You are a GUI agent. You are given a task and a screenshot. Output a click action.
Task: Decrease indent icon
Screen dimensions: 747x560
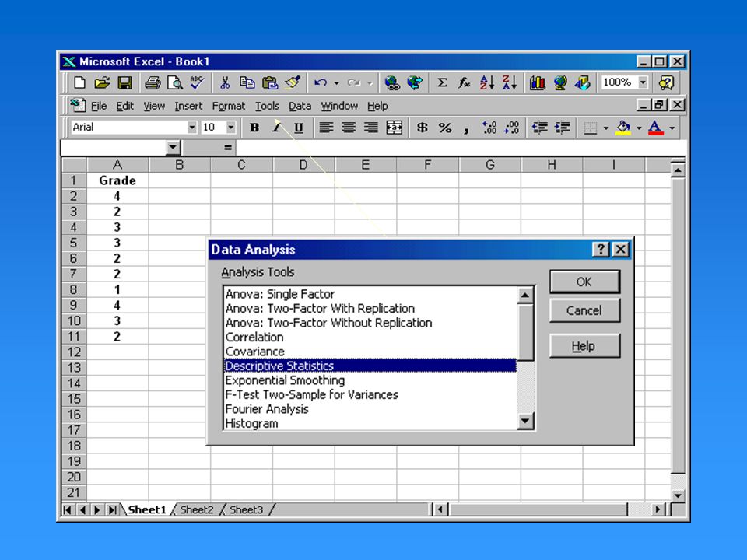[x=540, y=128]
